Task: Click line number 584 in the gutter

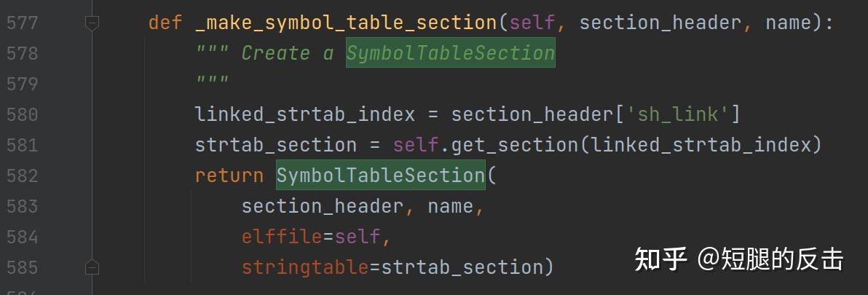Action: (22, 237)
